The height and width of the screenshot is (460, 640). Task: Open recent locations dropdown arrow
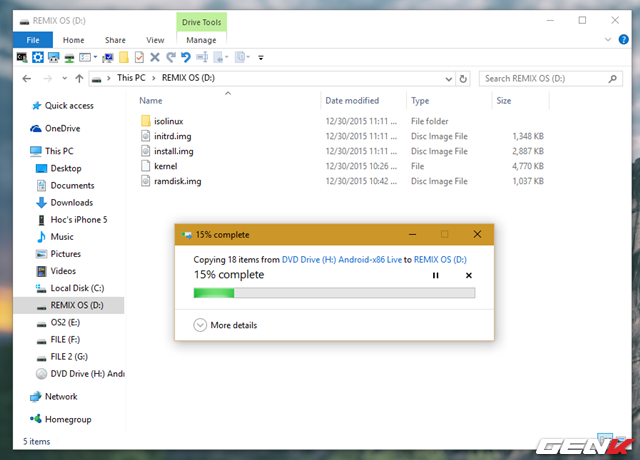[64, 78]
